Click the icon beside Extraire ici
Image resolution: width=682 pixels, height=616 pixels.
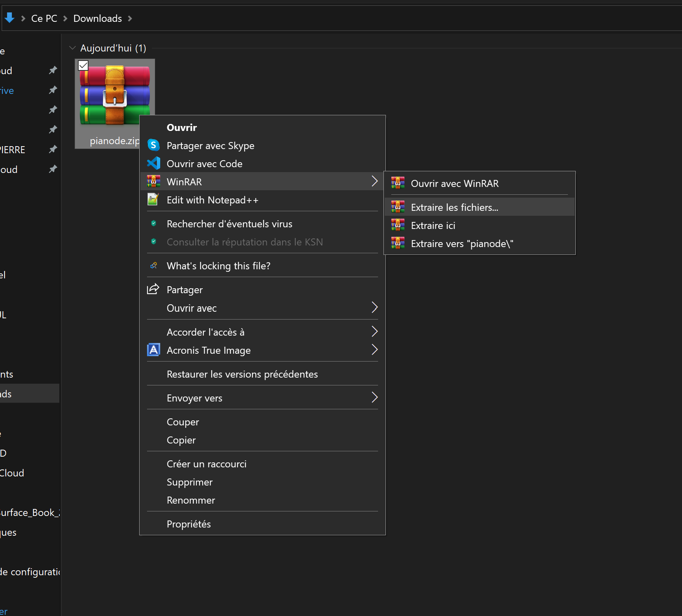[398, 225]
